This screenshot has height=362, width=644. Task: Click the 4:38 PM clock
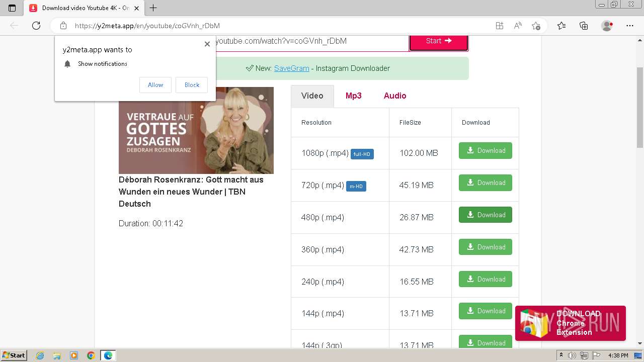[x=618, y=355]
